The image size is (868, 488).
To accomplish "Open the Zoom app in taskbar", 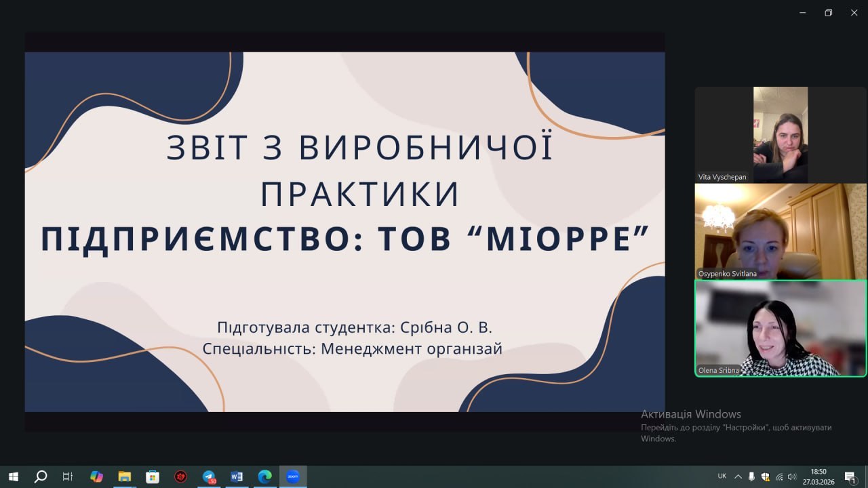I will point(293,476).
